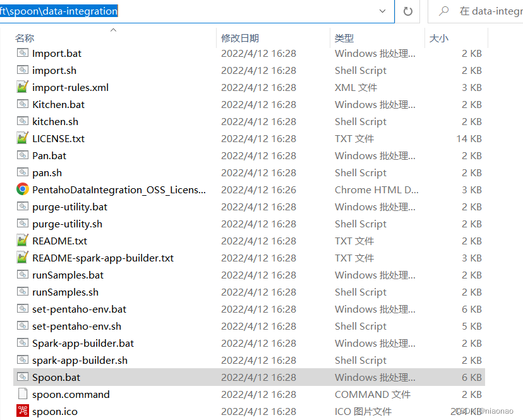Select the Import.bat file name
The height and width of the screenshot is (420, 523).
tap(57, 54)
